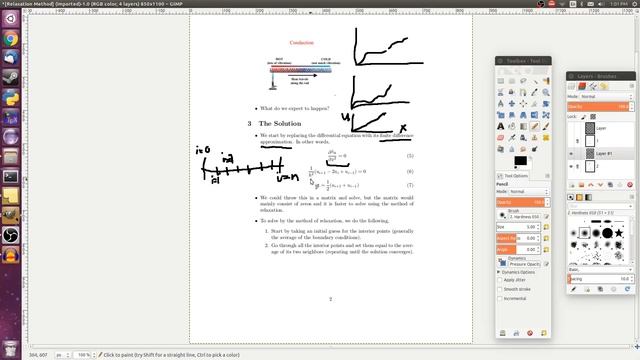Hide Layer #1 using its eye icon

pyautogui.click(x=571, y=154)
